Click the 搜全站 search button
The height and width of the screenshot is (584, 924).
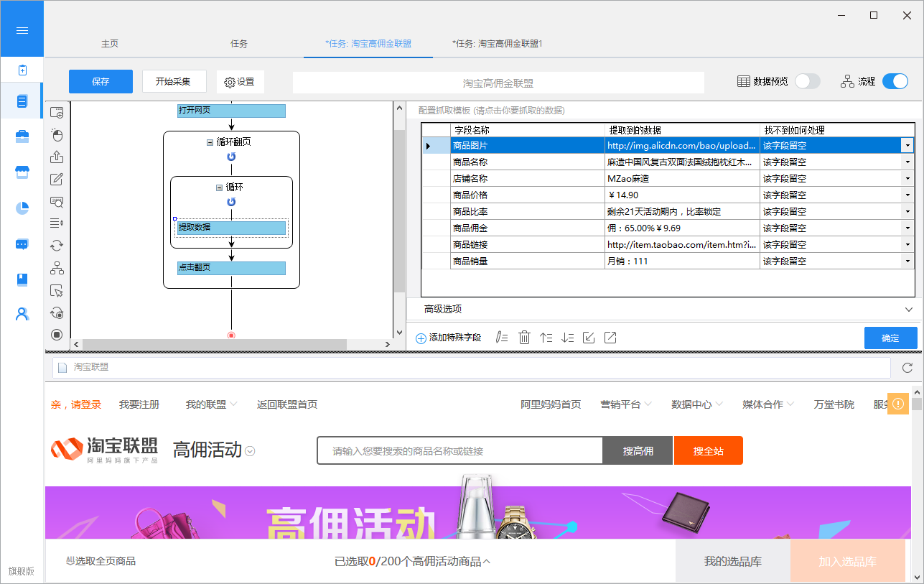[x=709, y=451]
